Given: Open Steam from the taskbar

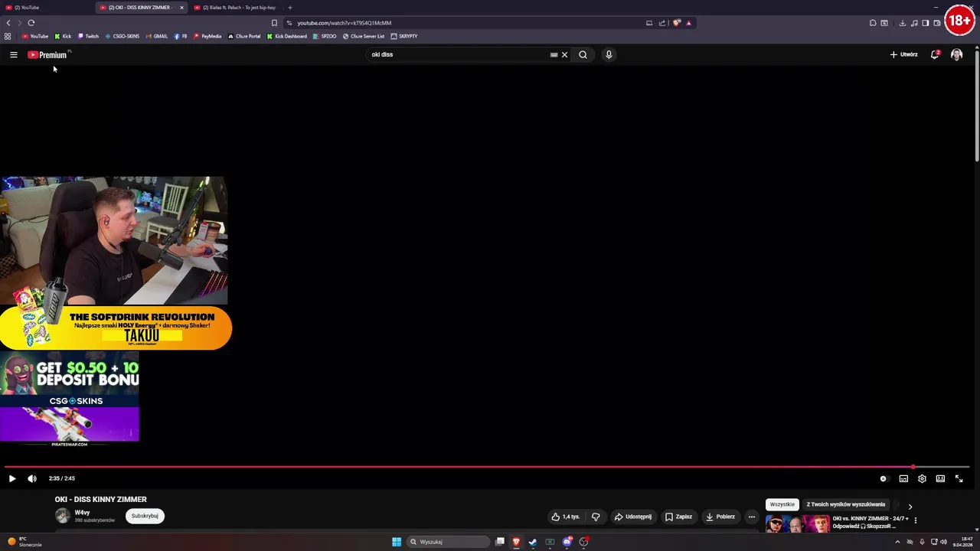Looking at the screenshot, I should (533, 542).
